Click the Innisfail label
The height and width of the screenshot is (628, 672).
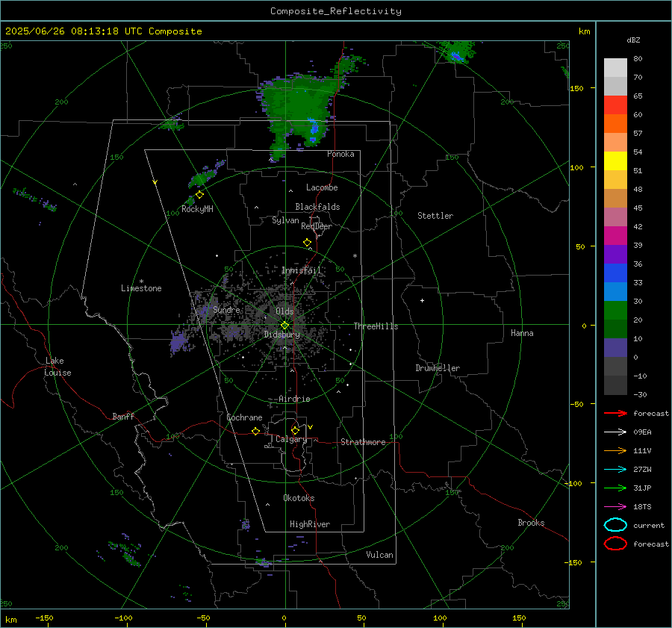[x=302, y=270]
